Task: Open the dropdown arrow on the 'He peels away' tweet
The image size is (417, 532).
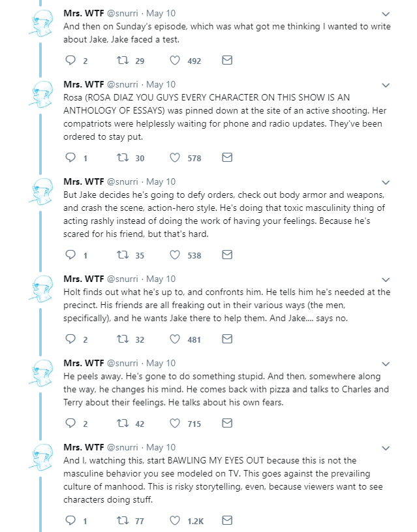Action: (385, 364)
